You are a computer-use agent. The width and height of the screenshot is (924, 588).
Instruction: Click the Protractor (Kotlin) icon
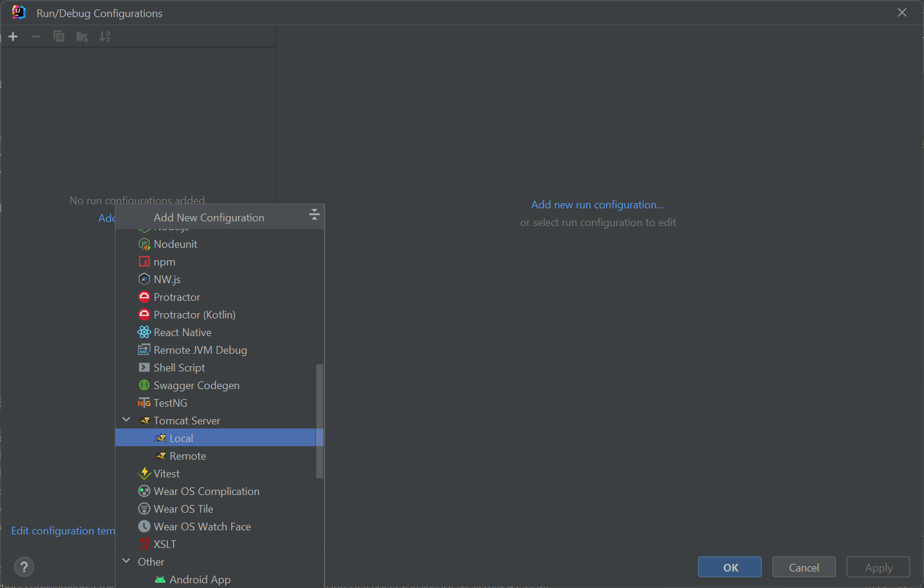144,314
